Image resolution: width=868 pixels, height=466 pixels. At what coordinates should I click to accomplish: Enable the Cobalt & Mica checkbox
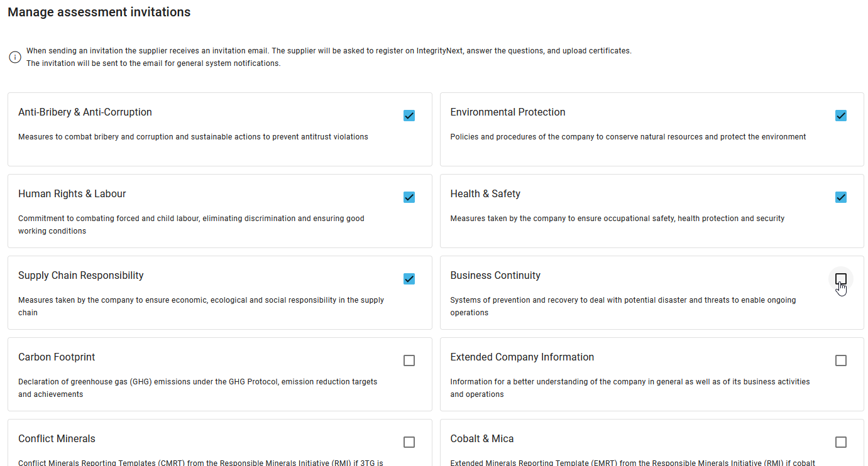pyautogui.click(x=841, y=442)
